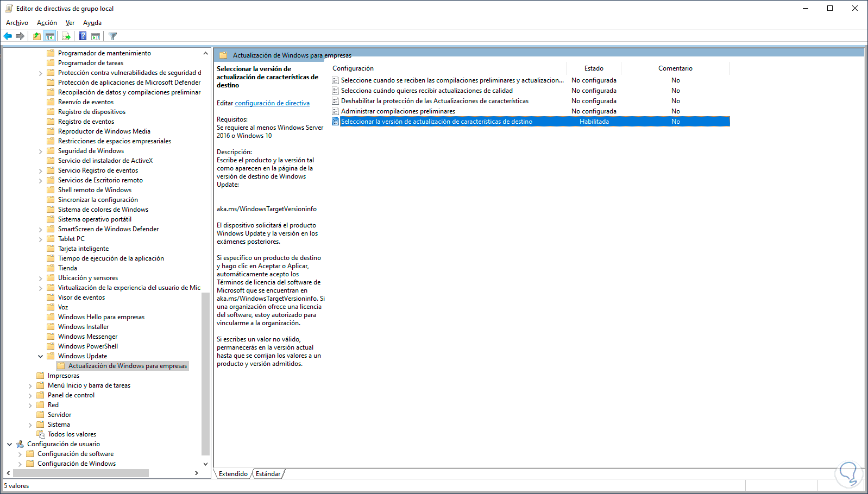Open the Help toolbar icon

[83, 36]
